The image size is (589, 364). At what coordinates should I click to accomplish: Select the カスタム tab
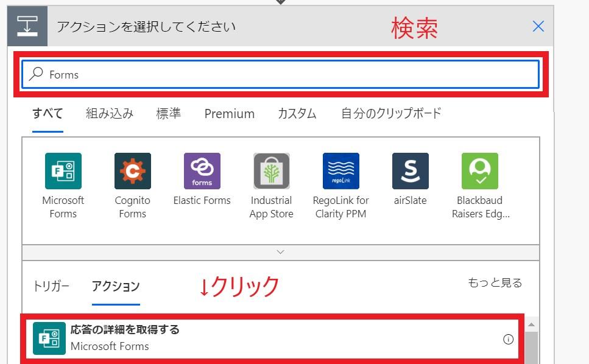tap(297, 114)
